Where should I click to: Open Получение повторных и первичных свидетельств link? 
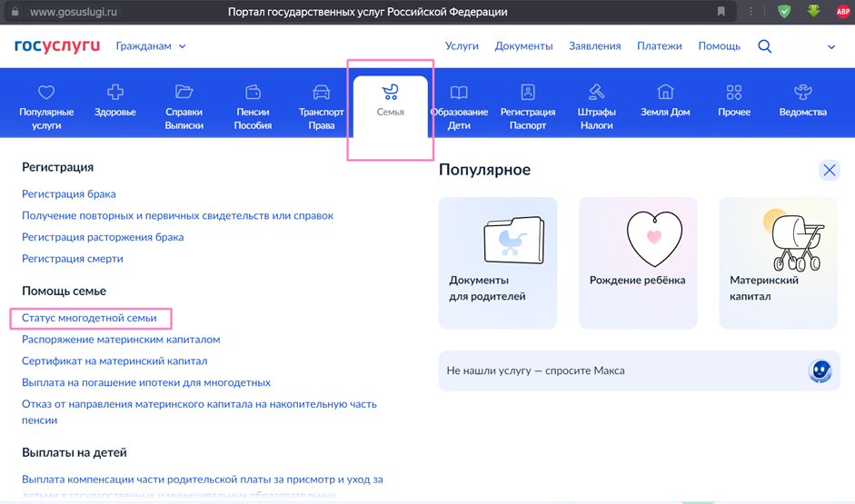[x=177, y=216]
